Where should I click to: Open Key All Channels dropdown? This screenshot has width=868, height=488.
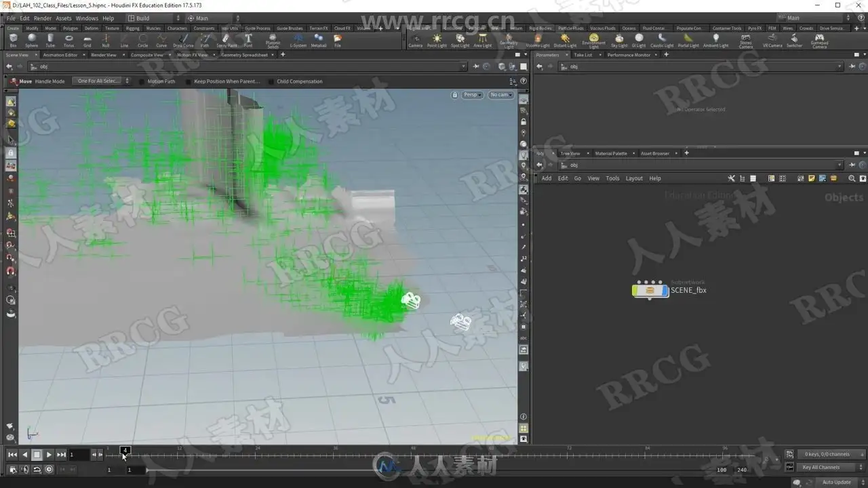point(831,467)
